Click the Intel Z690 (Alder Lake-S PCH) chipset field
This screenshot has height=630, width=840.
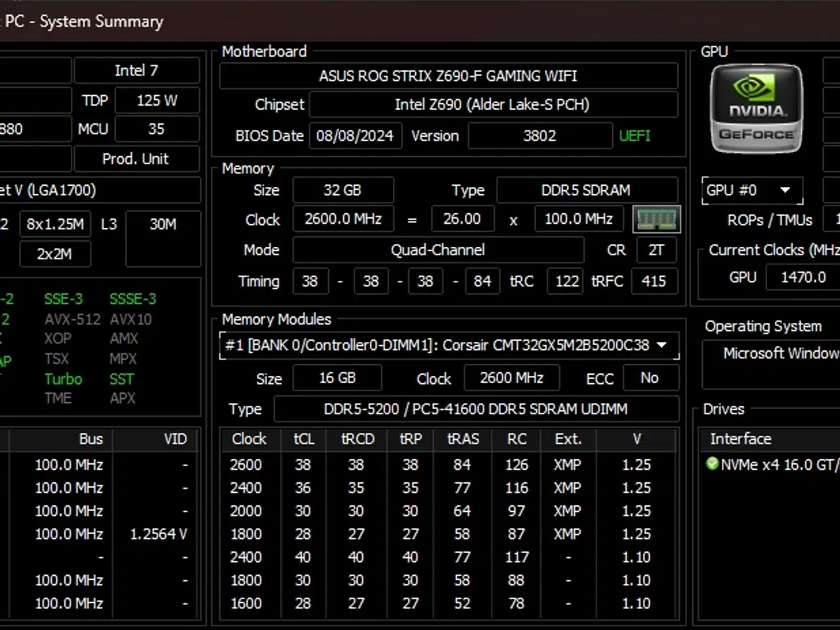[x=493, y=104]
